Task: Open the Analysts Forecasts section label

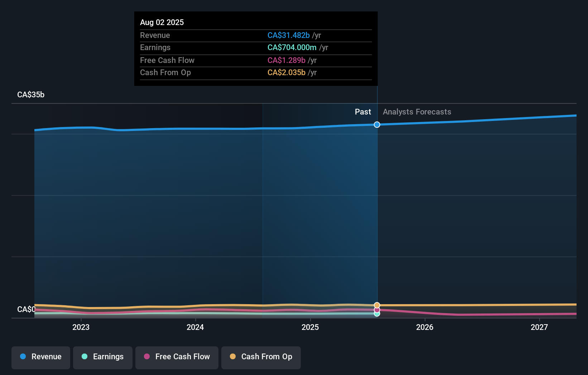Action: [416, 112]
